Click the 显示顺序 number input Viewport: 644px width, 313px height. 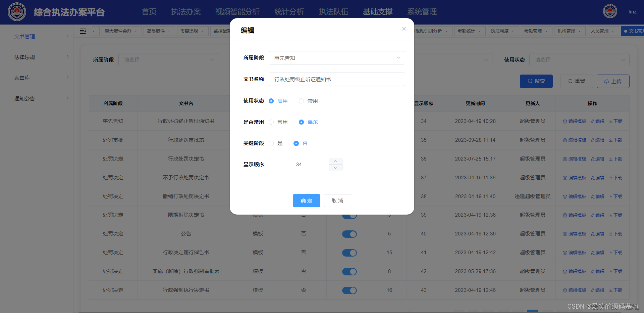coord(299,165)
